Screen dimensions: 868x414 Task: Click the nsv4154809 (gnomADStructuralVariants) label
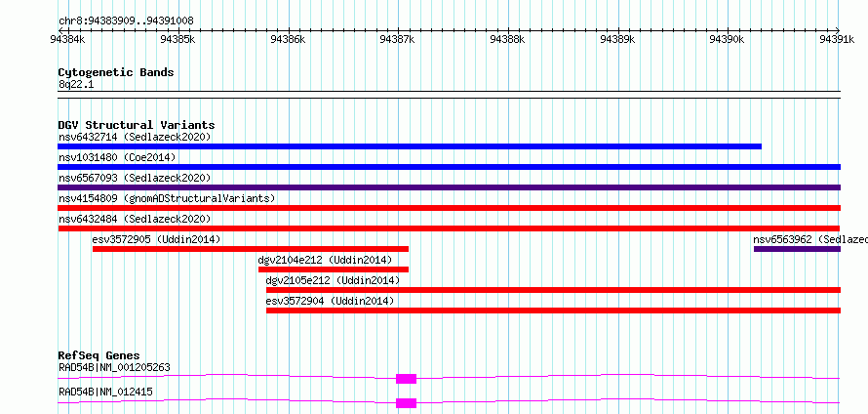pyautogui.click(x=167, y=198)
